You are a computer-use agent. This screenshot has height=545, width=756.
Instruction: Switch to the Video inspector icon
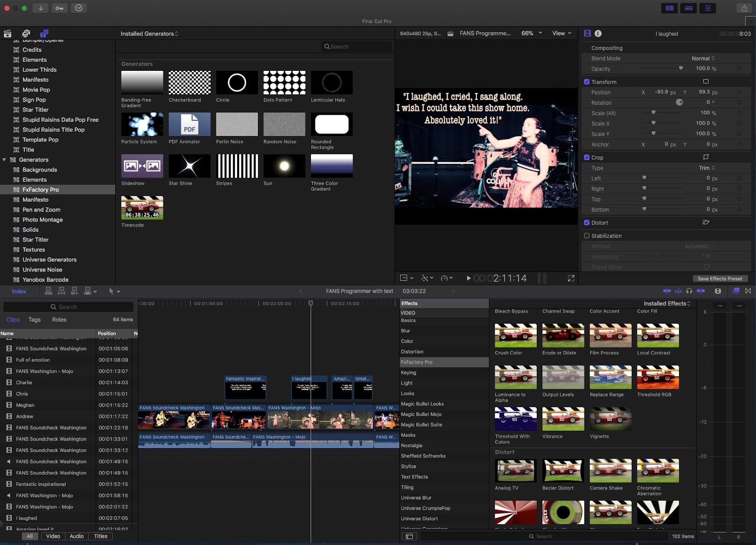(587, 34)
